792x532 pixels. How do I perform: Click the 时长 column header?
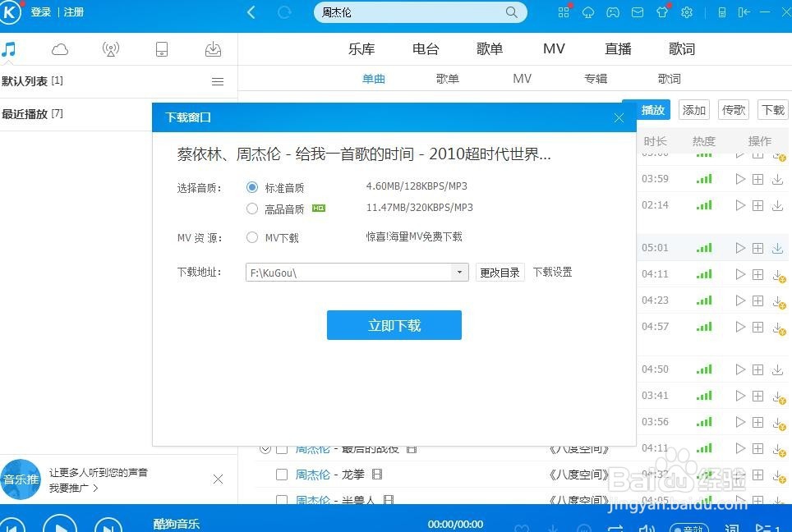click(655, 141)
